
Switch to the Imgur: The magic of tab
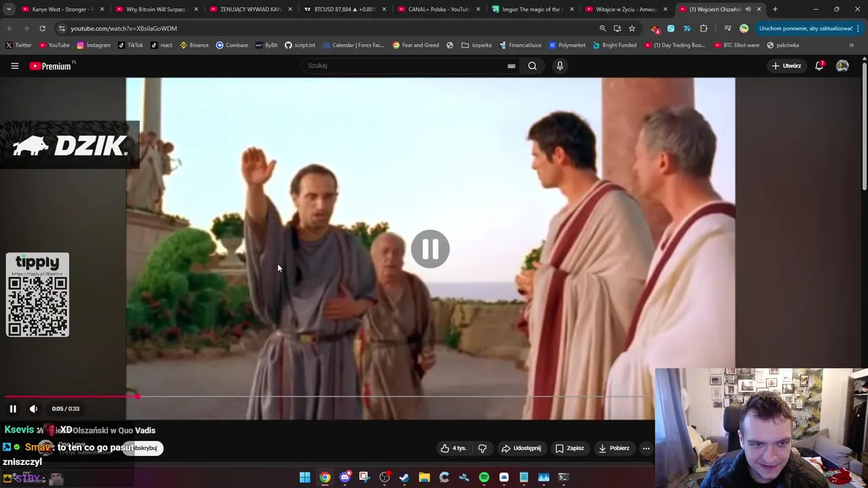click(x=531, y=9)
